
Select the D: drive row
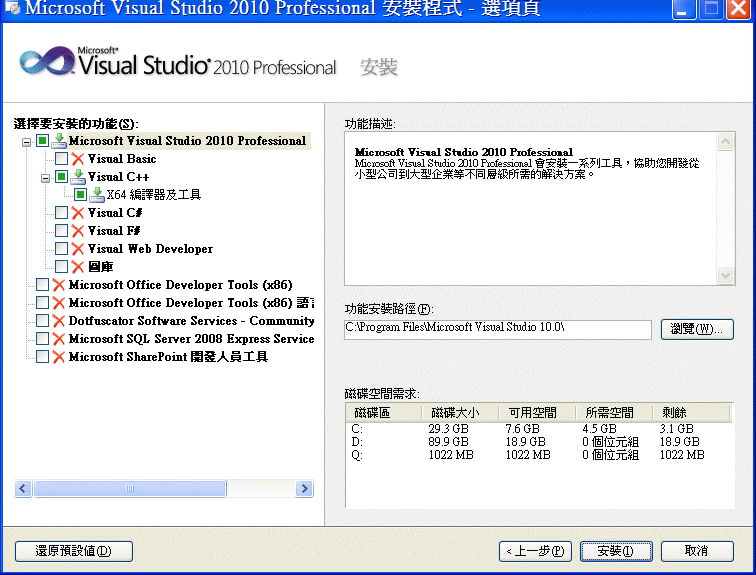click(x=539, y=441)
